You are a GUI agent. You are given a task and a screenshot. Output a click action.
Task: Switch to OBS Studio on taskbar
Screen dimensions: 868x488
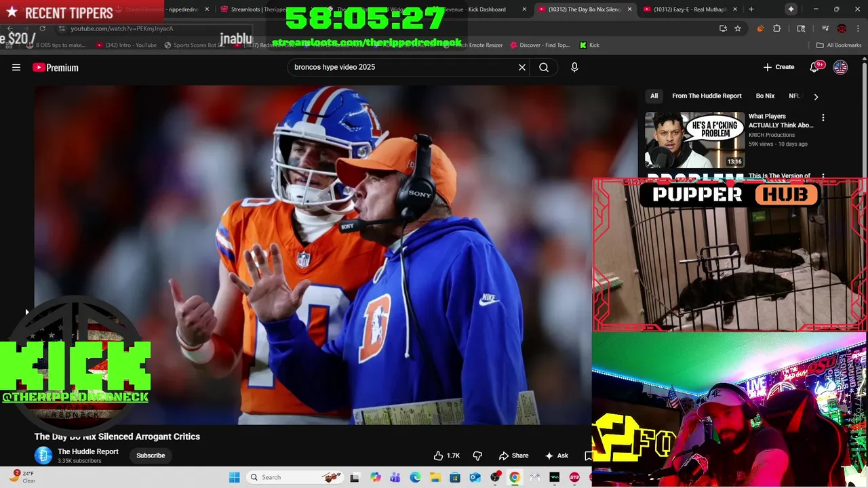(x=495, y=477)
